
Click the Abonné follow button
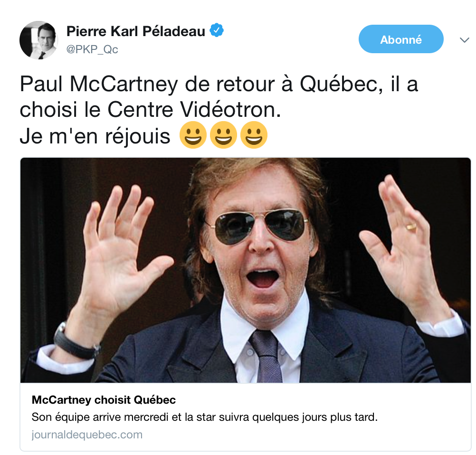pyautogui.click(x=401, y=39)
